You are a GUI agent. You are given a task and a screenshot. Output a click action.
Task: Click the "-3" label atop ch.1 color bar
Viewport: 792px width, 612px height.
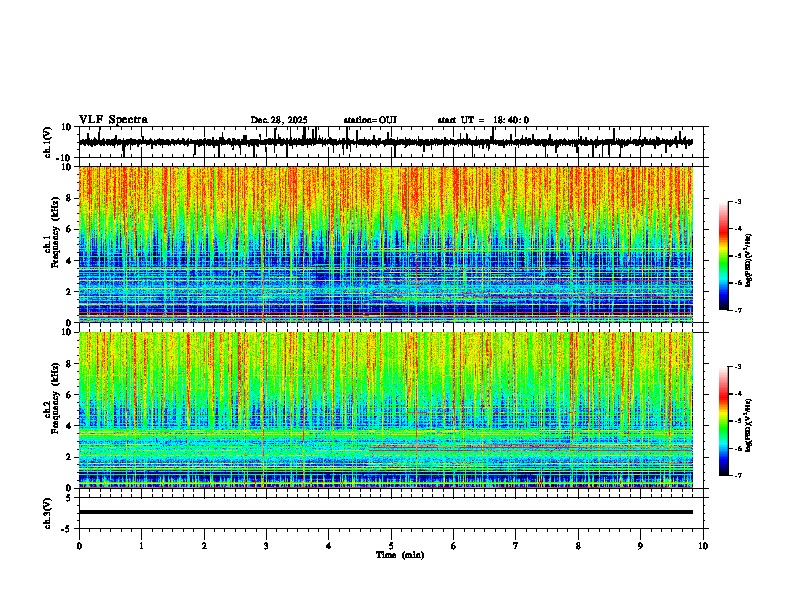[737, 201]
